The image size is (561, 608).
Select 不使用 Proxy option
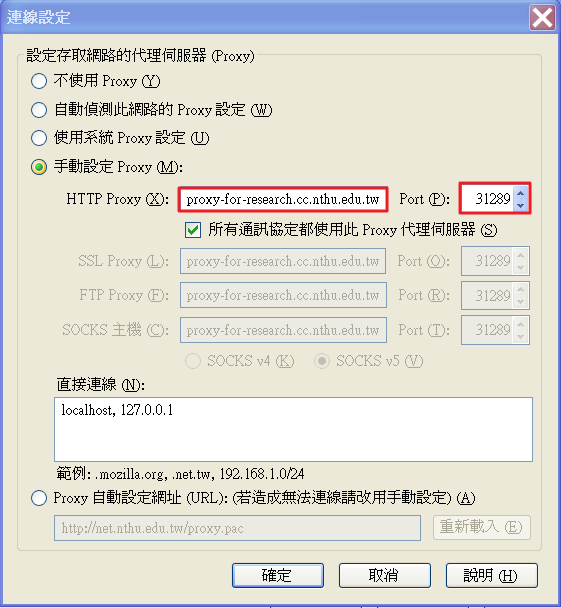point(39,81)
